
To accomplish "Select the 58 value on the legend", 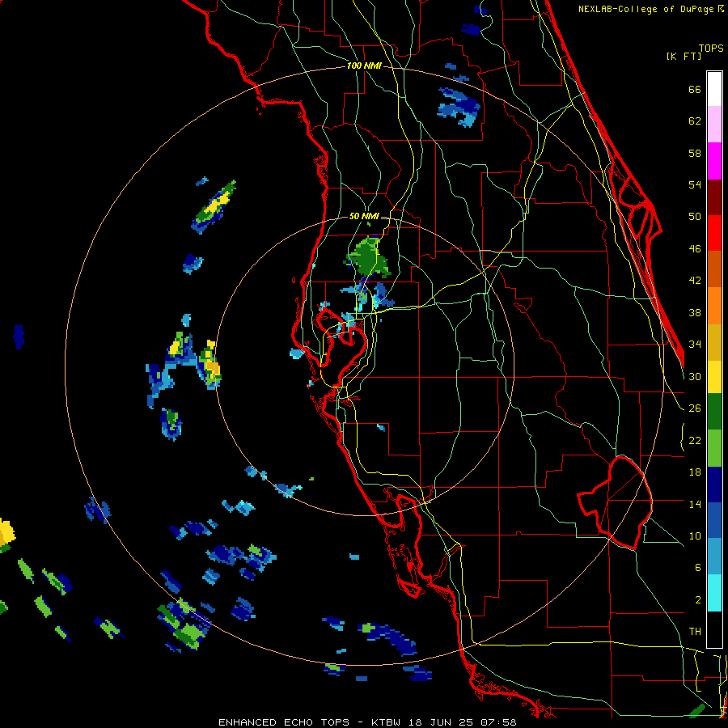I will [x=695, y=153].
